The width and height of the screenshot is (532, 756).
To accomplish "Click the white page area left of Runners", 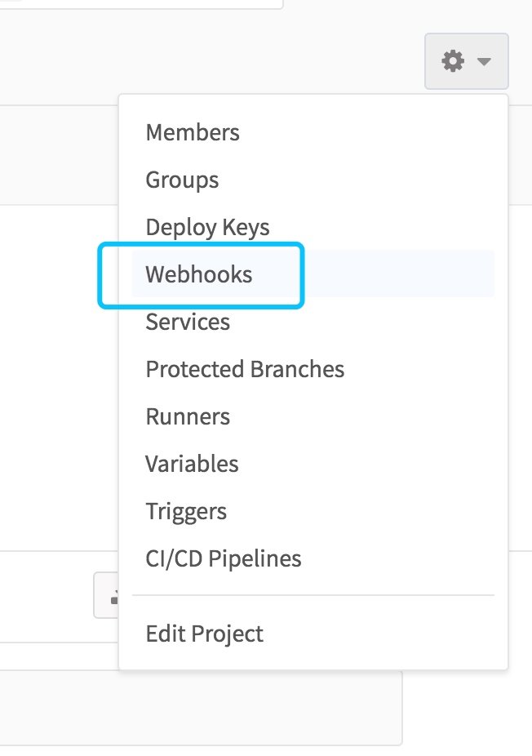I will click(x=57, y=416).
